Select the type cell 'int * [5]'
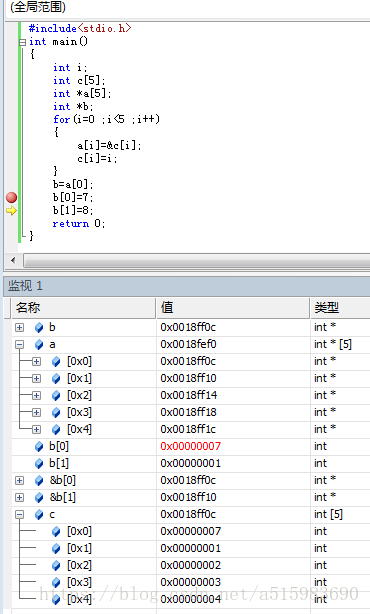 333,345
